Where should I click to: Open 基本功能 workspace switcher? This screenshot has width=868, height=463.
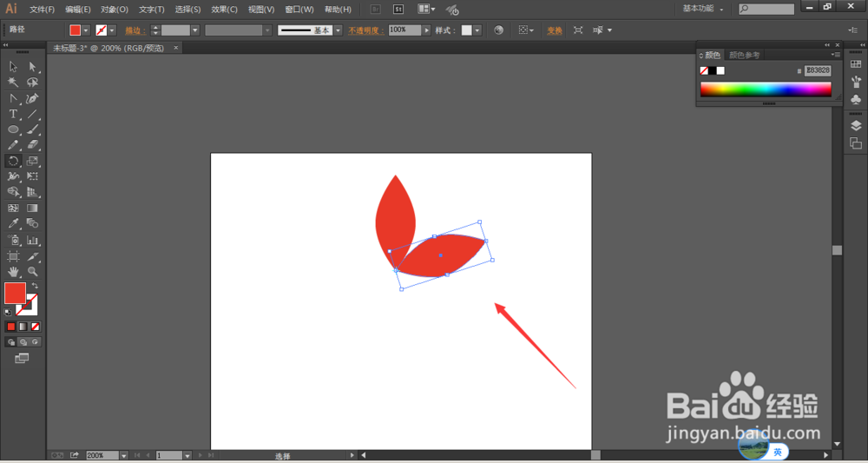tap(703, 9)
